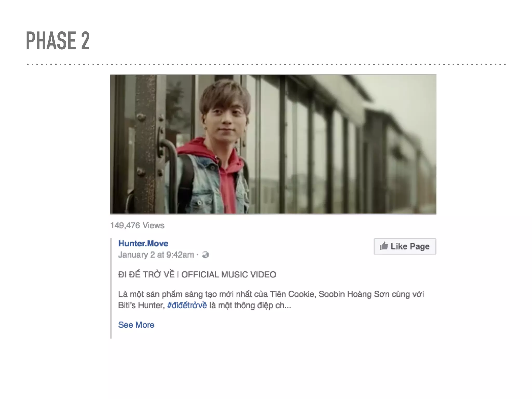Click the Like Page button label
The image size is (532, 399).
click(410, 246)
